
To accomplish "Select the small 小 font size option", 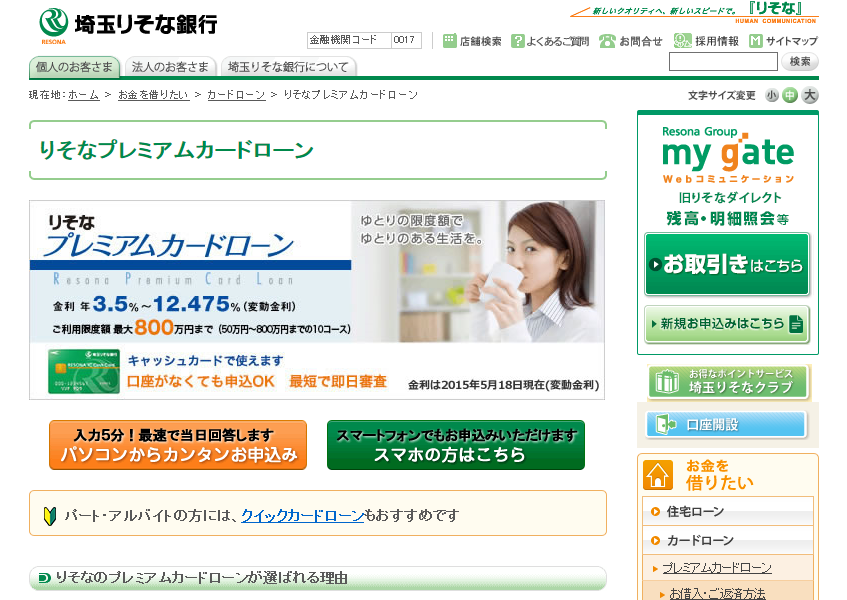I will (x=771, y=93).
